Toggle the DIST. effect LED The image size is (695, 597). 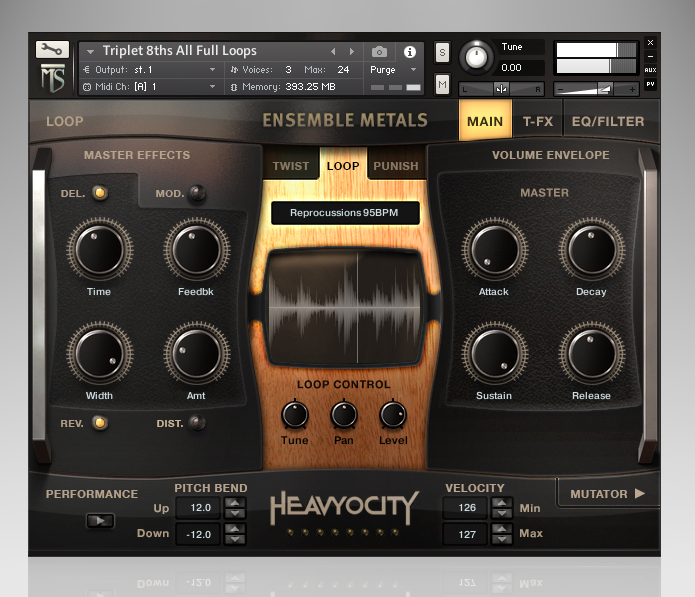(x=197, y=423)
